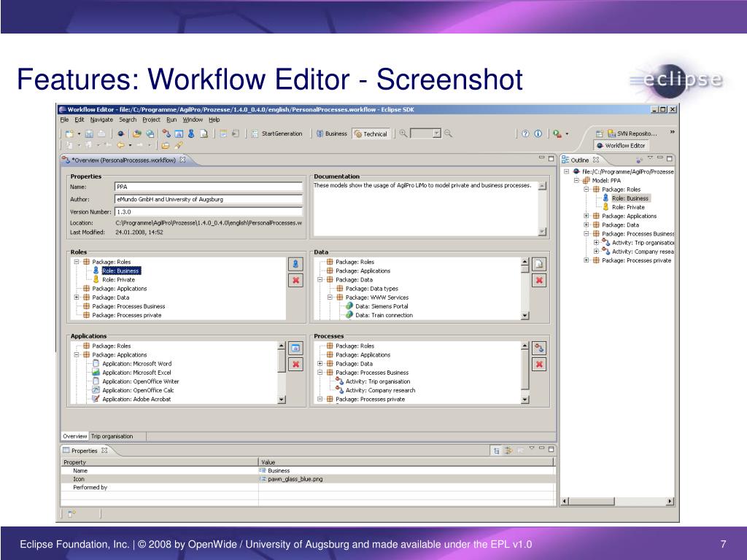The height and width of the screenshot is (560, 747).
Task: Click the new application icon in toolbar
Action: point(179,134)
